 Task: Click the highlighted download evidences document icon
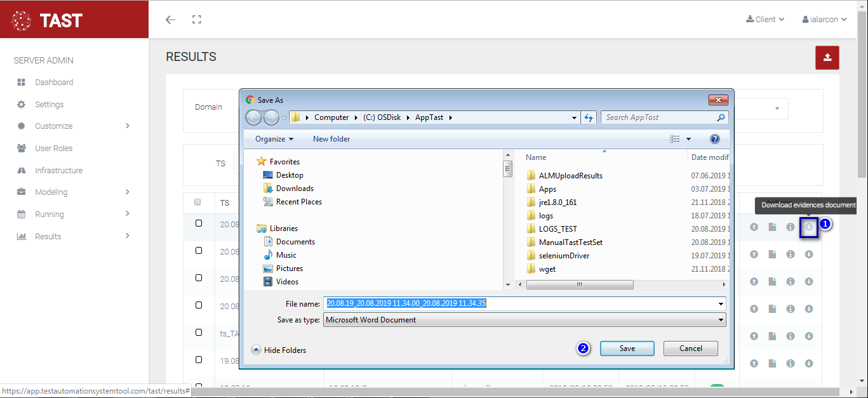(809, 227)
